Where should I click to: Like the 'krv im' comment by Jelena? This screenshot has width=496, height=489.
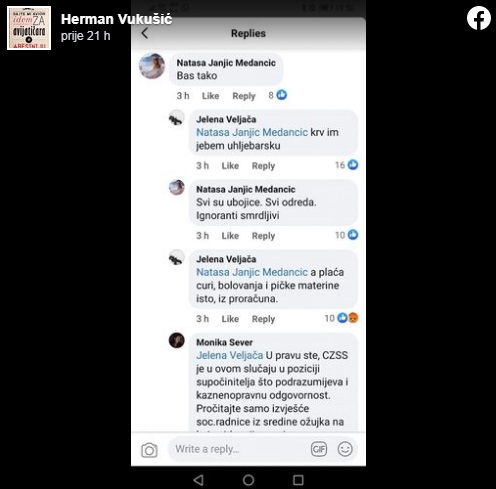[x=230, y=166]
